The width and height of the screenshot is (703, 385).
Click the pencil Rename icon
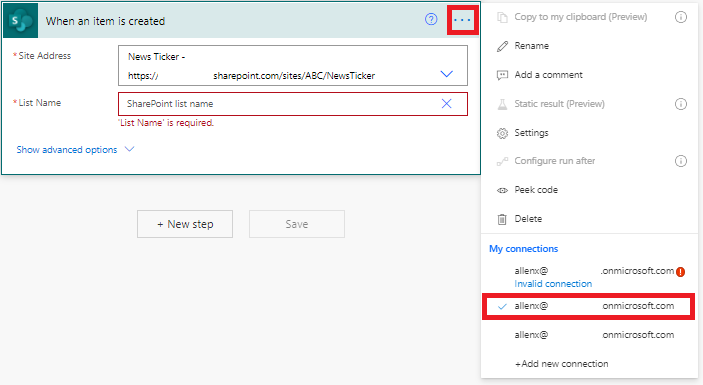(x=502, y=46)
